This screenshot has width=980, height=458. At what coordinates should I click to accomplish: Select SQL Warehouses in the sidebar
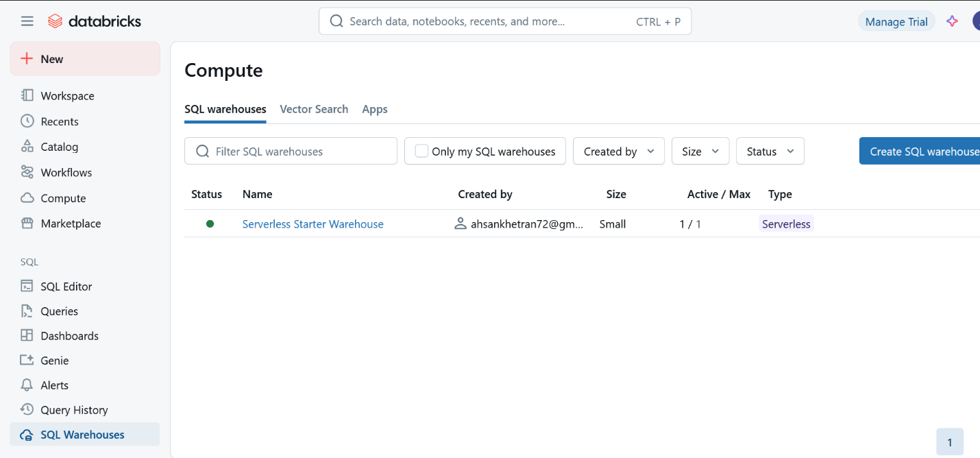pyautogui.click(x=85, y=435)
